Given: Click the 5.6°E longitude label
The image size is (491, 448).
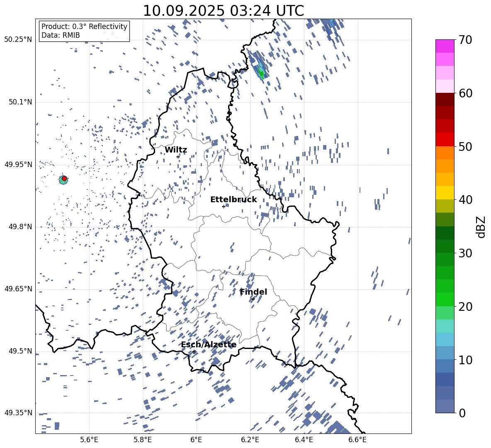Looking at the screenshot, I should point(89,440).
